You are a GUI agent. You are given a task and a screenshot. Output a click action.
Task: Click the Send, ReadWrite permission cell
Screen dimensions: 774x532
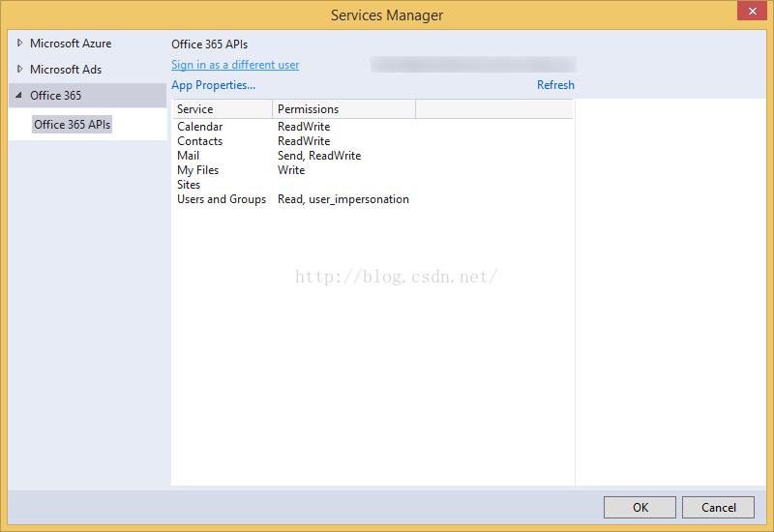click(319, 156)
